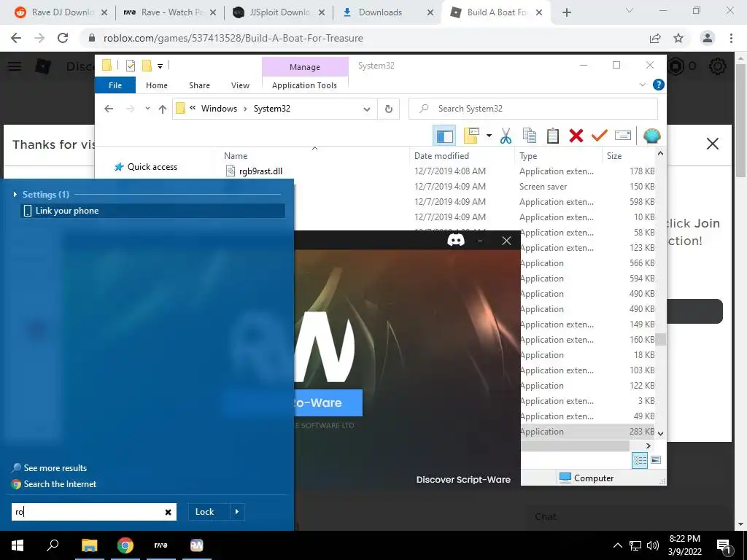
Task: Click the file list scroll up arrow
Action: [x=660, y=153]
